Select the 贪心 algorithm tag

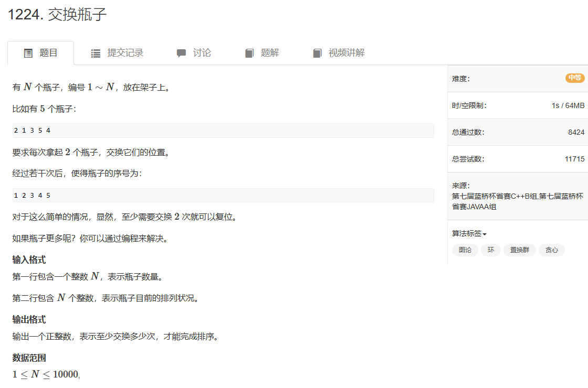[x=552, y=250]
